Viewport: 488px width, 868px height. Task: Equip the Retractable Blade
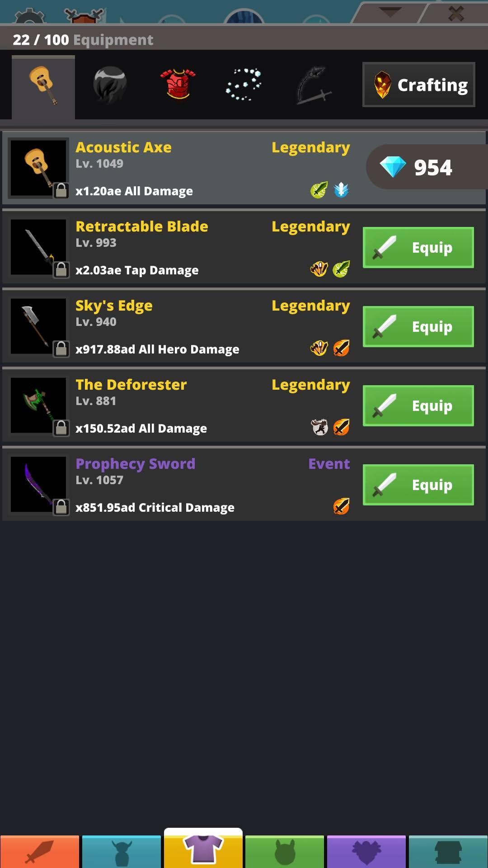click(x=418, y=247)
